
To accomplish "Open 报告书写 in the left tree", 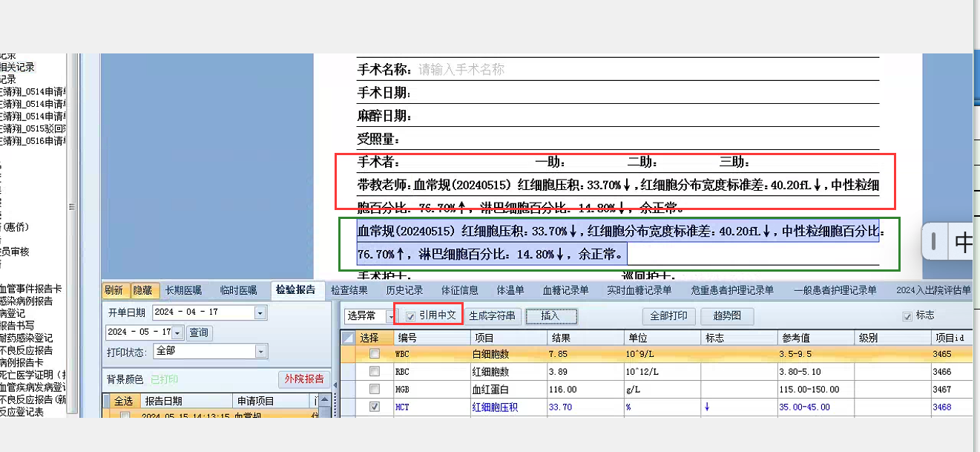I will tap(17, 326).
